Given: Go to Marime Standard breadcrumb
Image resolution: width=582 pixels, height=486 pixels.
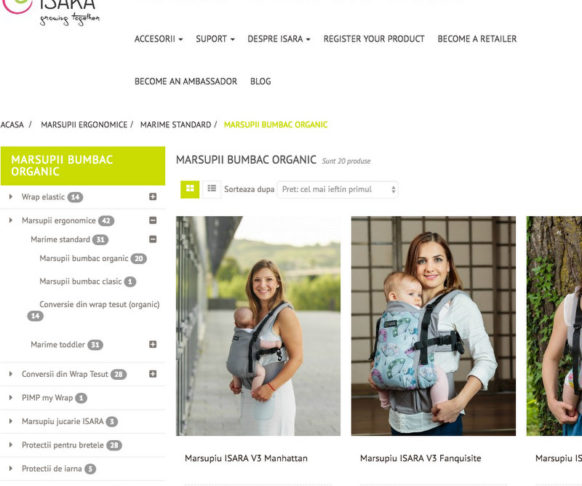Looking at the screenshot, I should [176, 125].
